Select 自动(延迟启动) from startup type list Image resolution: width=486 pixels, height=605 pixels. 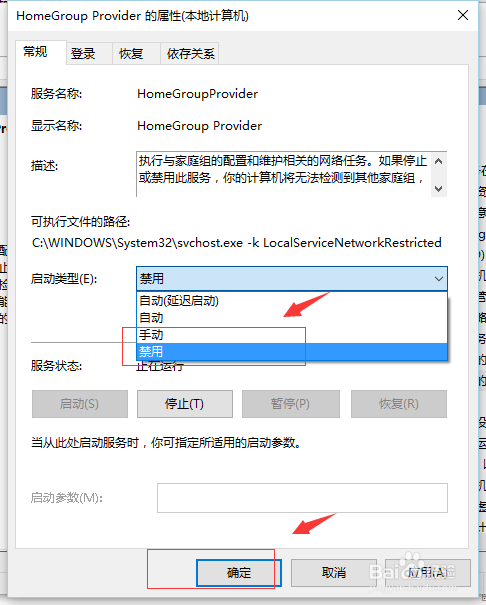(292, 301)
